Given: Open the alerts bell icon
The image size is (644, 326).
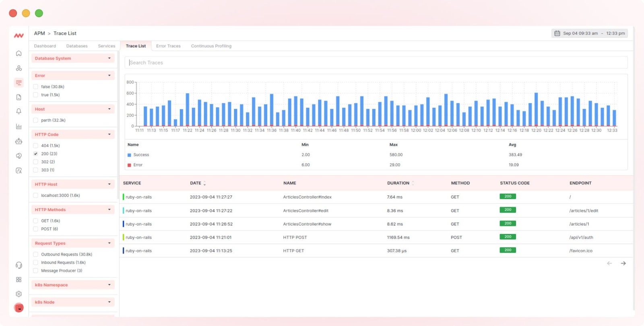Looking at the screenshot, I should [19, 111].
